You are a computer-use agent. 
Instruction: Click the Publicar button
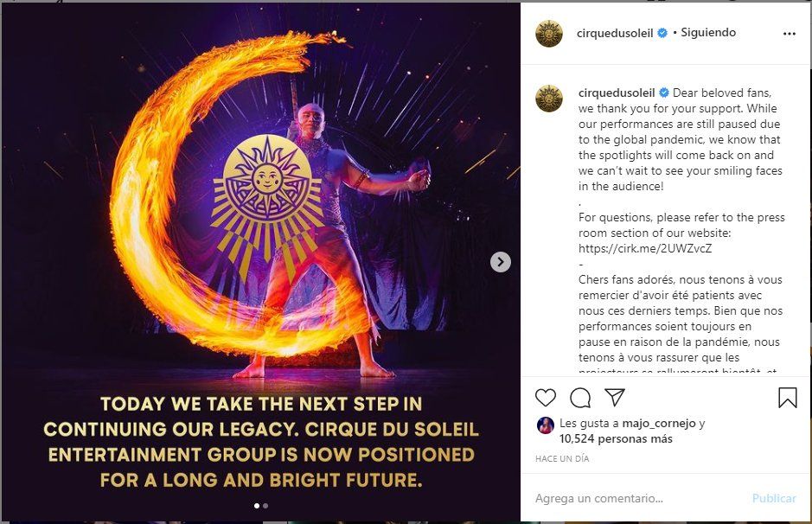coord(774,498)
